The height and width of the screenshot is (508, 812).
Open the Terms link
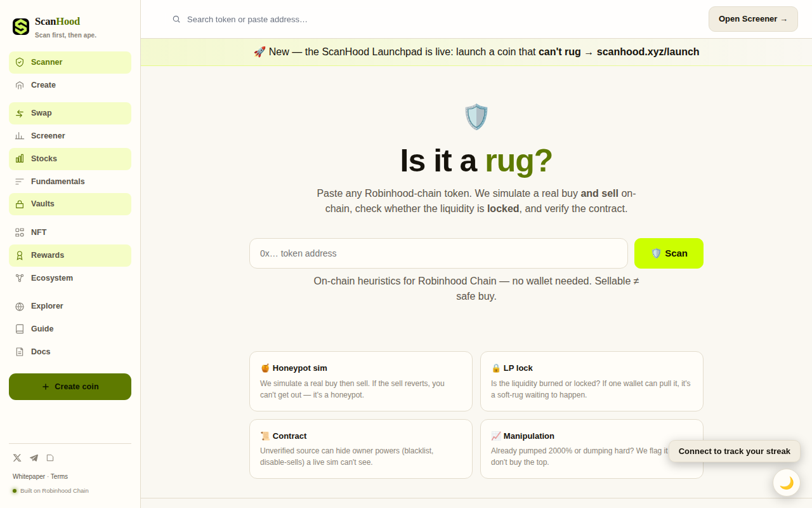coord(59,476)
